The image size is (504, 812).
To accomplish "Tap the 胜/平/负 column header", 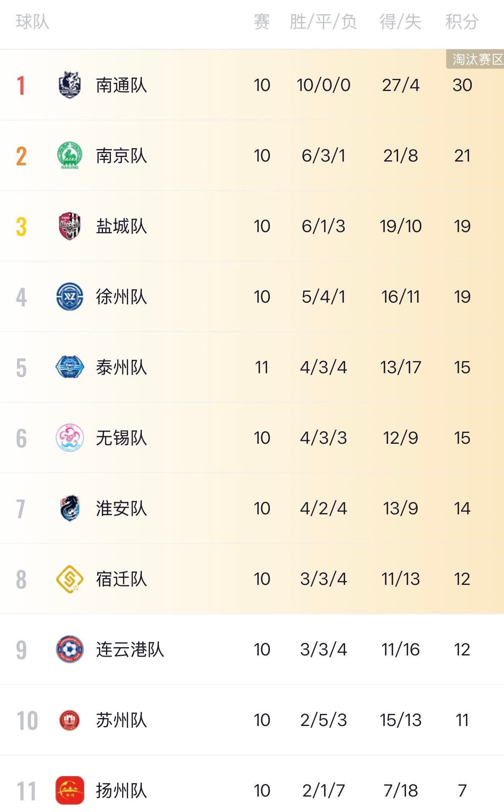I will pos(323,22).
